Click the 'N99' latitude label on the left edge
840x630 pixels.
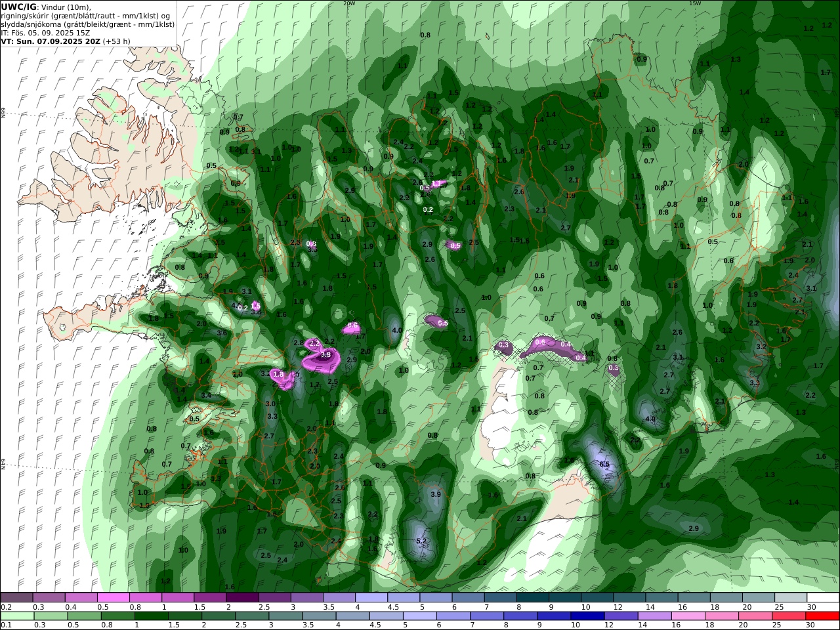(x=3, y=113)
